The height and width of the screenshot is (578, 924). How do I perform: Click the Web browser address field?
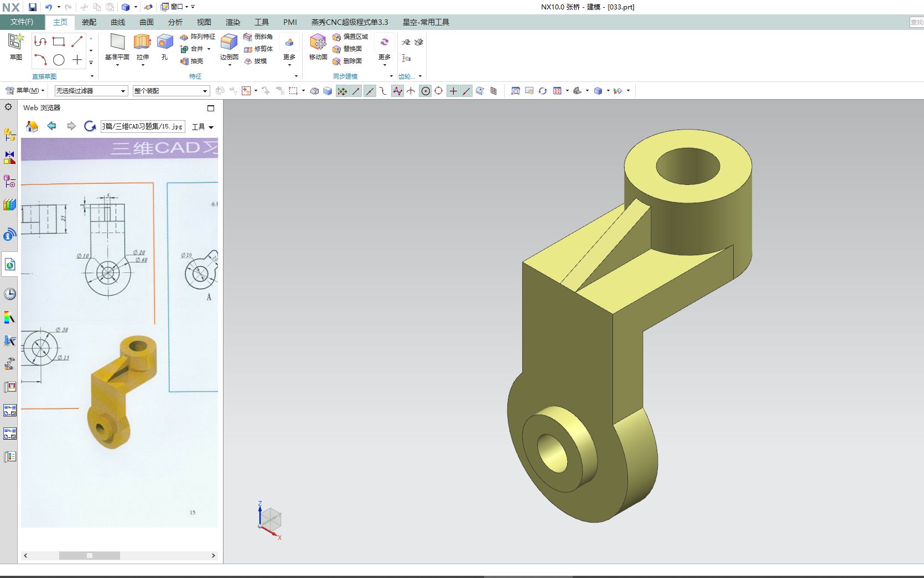point(143,126)
